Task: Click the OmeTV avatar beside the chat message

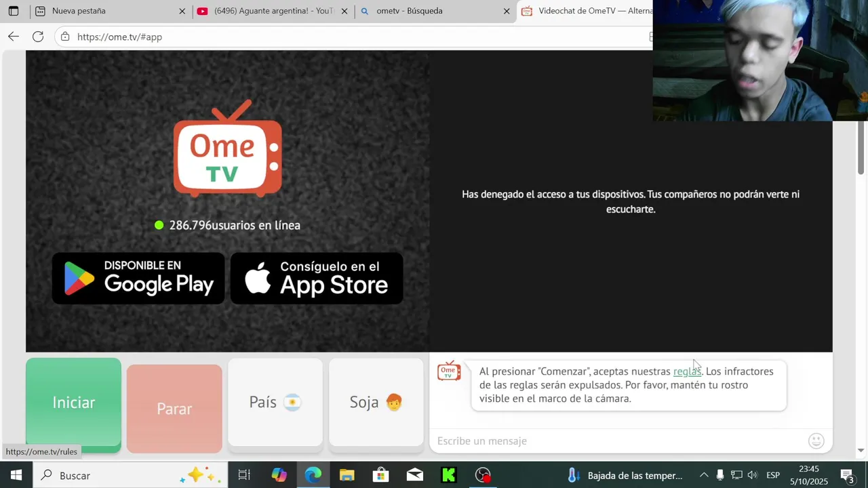Action: pos(449,371)
